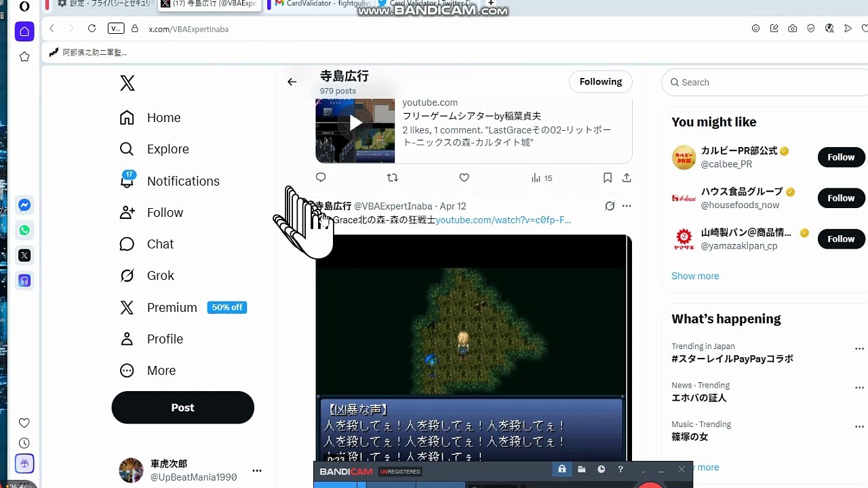Open Opera bookmarks star in sidebar
Viewport: 868px width, 488px height.
point(24,57)
